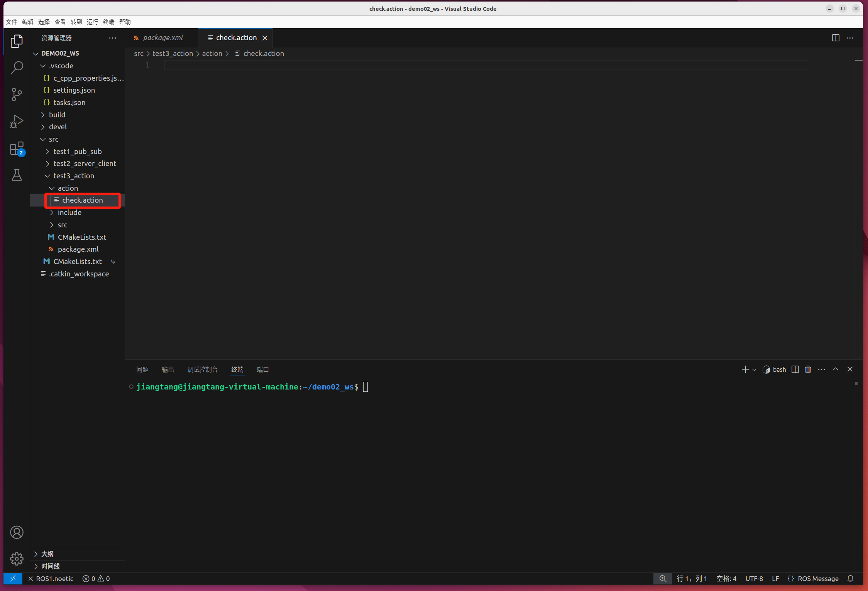The width and height of the screenshot is (868, 591).
Task: Click ROS Message language mode in status bar
Action: (x=817, y=579)
